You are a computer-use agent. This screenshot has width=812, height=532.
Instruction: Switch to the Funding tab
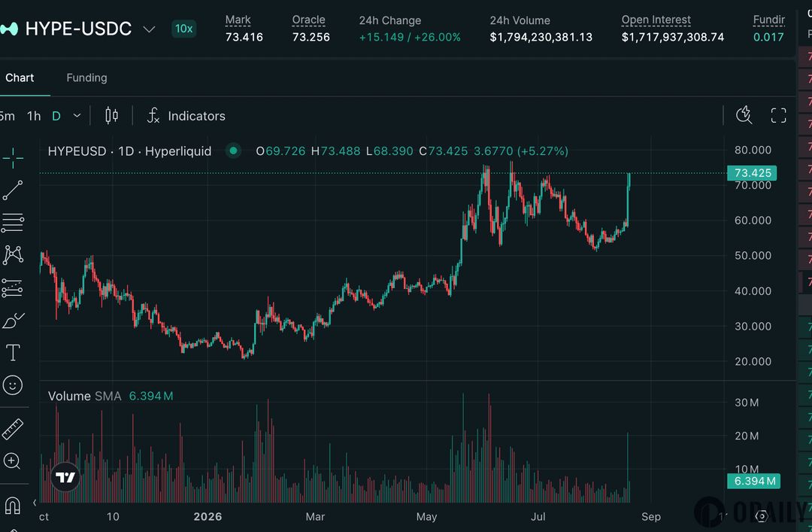coord(86,78)
